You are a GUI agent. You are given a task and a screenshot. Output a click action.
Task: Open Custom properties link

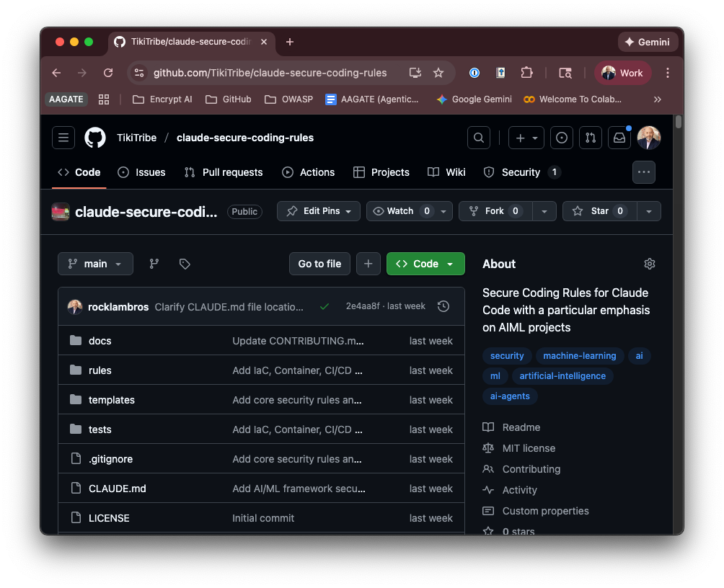pyautogui.click(x=545, y=511)
